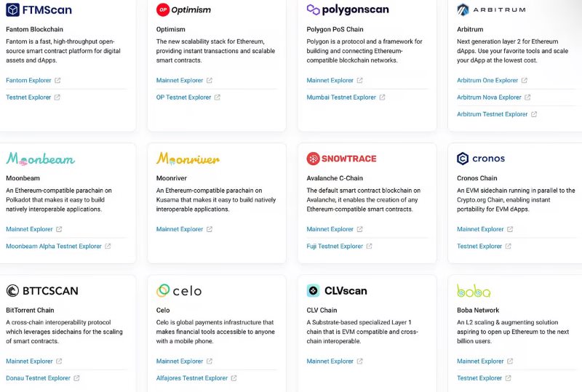Screen dimensions: 582x392
Task: Open OP Testnet Explorer link
Action: [183, 97]
